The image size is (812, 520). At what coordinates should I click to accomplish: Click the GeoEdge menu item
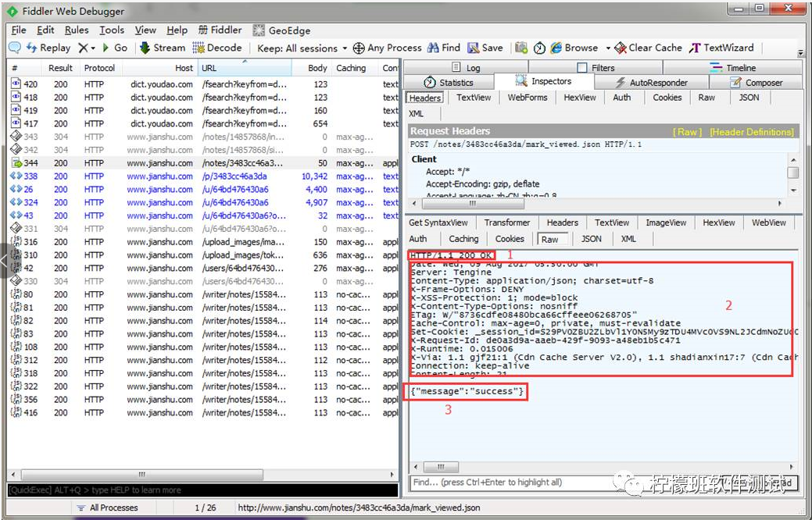(281, 30)
